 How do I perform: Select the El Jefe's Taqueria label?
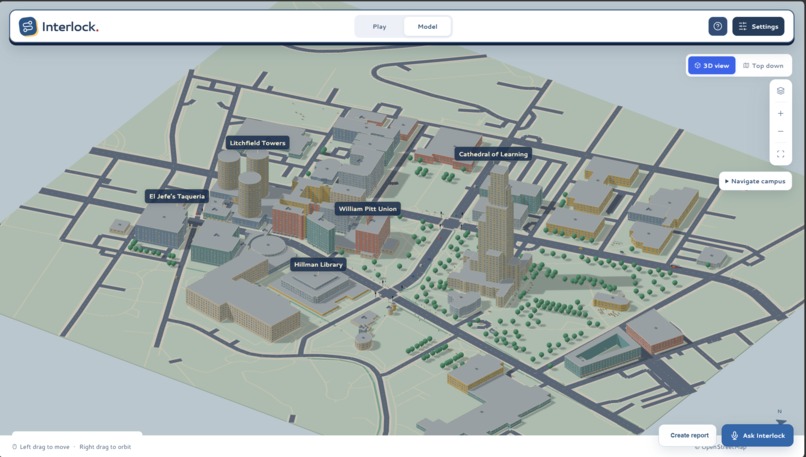tap(177, 196)
